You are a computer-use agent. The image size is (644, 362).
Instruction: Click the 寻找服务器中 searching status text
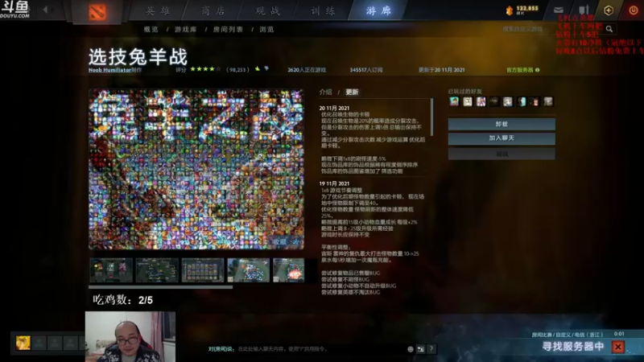point(573,347)
